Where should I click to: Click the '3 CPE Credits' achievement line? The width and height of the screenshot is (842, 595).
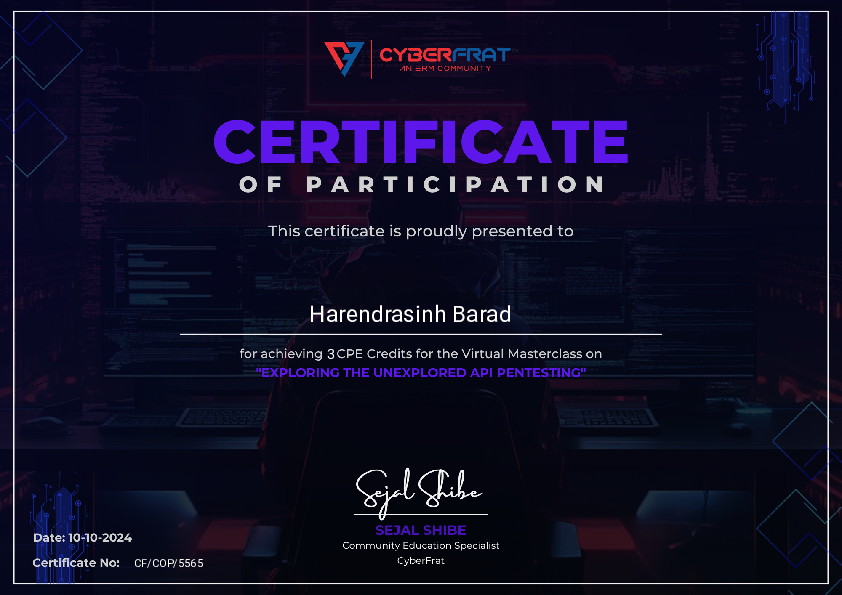coord(420,354)
